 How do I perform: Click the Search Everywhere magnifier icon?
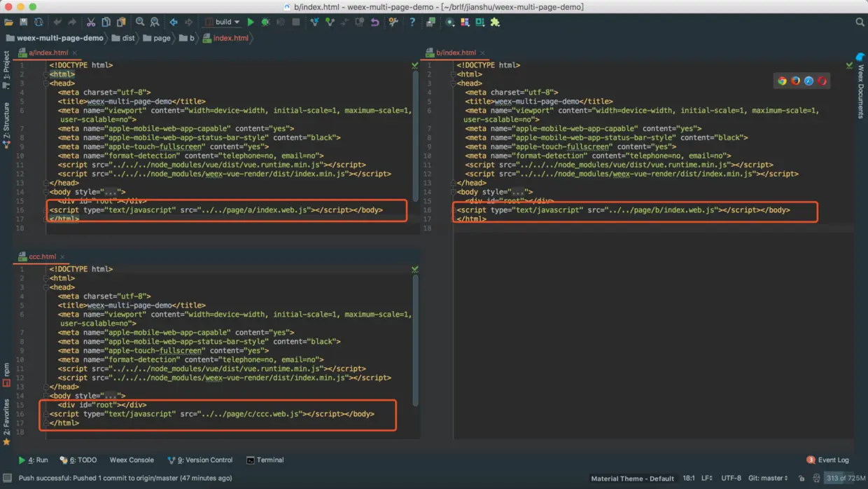point(860,22)
